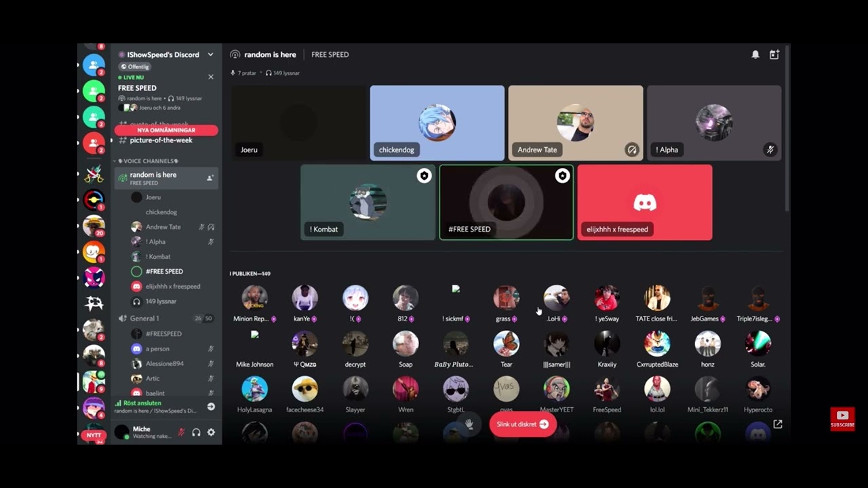Select Joeru speaker tile
The image size is (868, 488).
tap(298, 123)
